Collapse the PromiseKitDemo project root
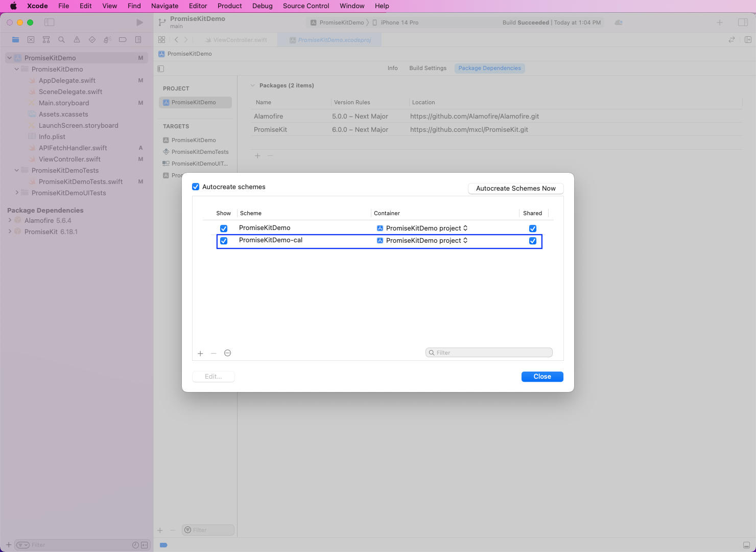Screen dimensions: 756x552 click(x=9, y=58)
